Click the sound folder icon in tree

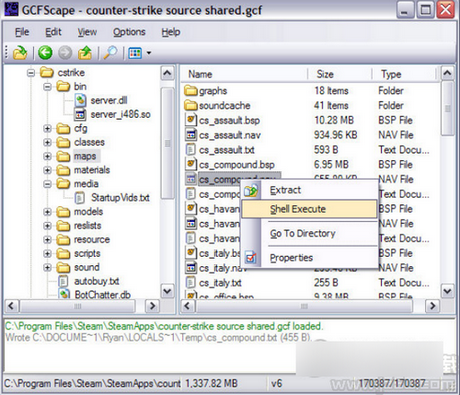tap(63, 267)
